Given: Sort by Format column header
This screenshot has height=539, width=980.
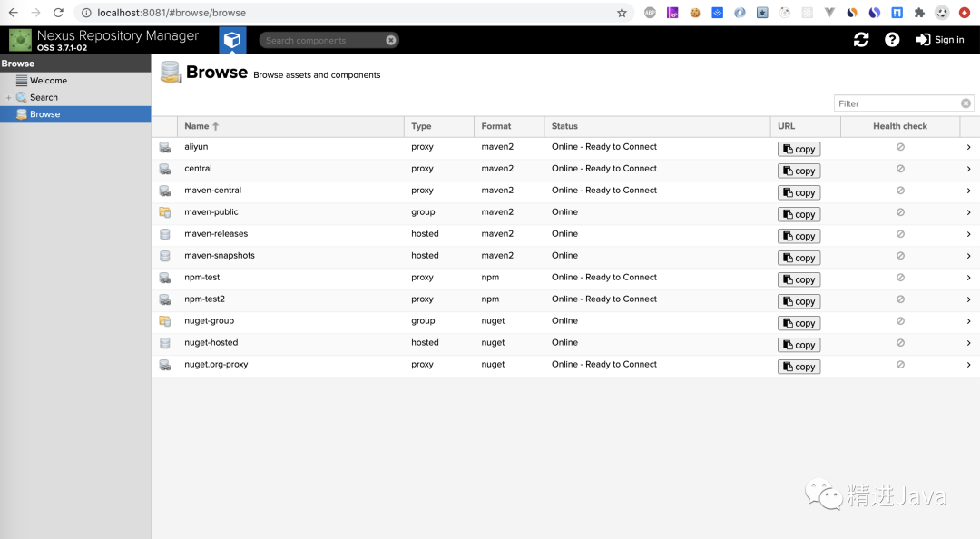Looking at the screenshot, I should click(x=509, y=126).
